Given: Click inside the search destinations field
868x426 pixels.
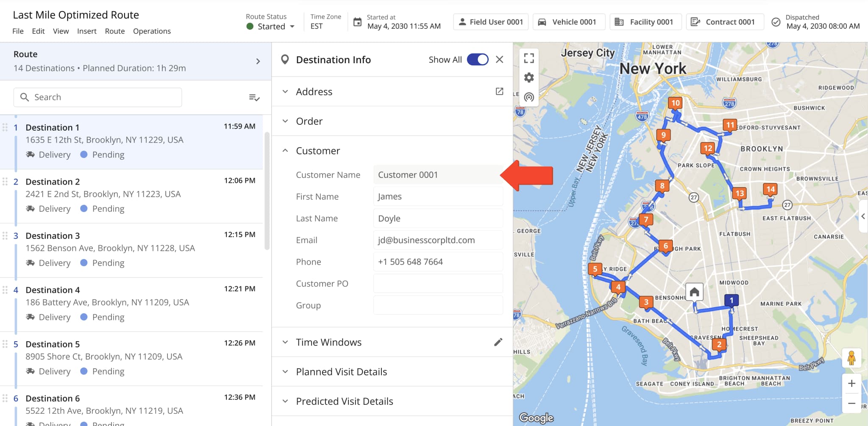Looking at the screenshot, I should 97,97.
